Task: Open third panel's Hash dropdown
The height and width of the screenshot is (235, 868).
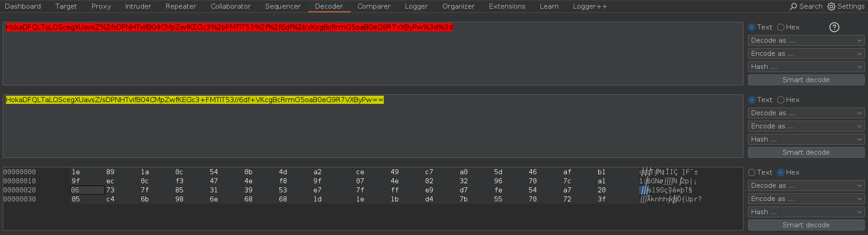Action: click(x=806, y=212)
